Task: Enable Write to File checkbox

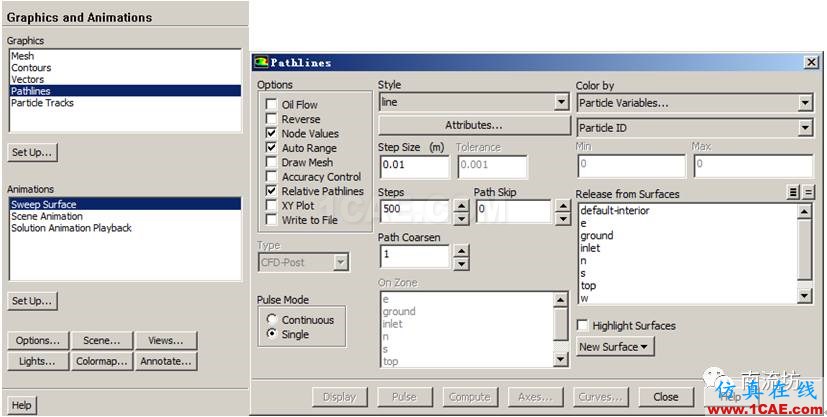Action: pos(271,219)
